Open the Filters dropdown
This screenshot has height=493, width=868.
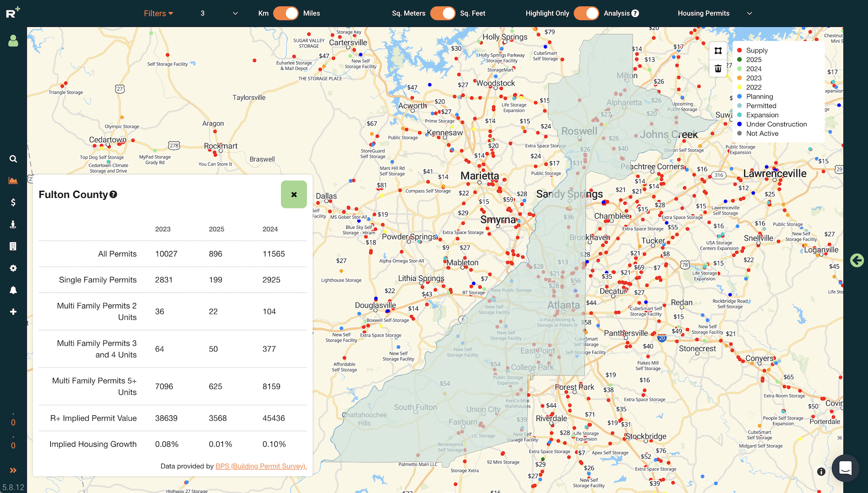158,13
